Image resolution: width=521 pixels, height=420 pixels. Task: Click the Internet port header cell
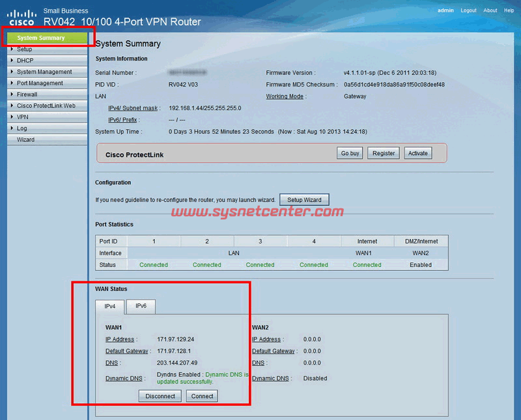(x=367, y=241)
